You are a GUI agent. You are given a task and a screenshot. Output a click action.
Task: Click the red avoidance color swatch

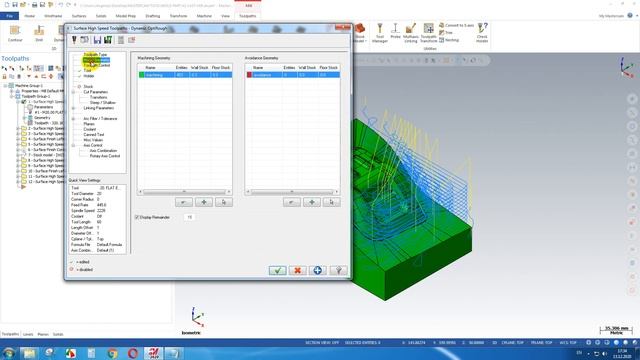[249, 75]
